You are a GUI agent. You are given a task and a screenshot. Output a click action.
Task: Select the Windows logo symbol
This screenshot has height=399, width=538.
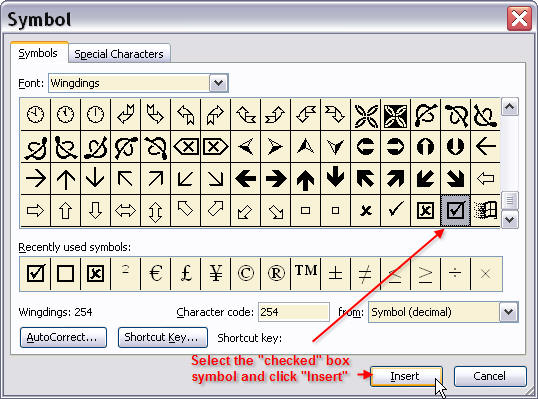(x=485, y=210)
